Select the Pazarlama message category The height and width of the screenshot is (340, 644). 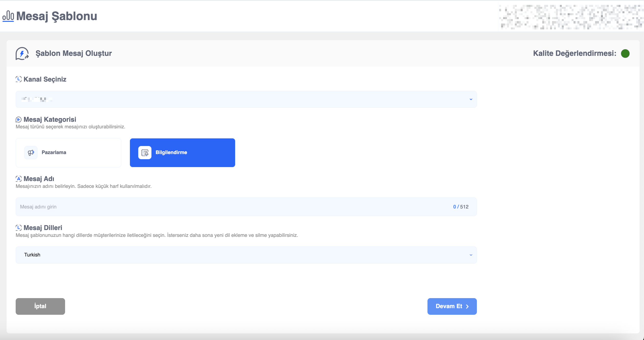pyautogui.click(x=68, y=152)
